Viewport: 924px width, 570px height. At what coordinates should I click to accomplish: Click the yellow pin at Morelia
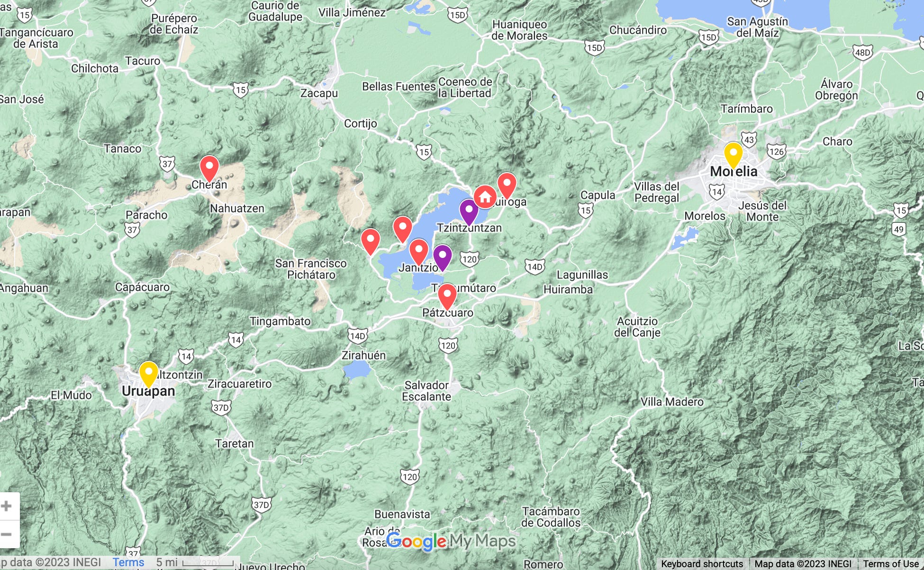pyautogui.click(x=733, y=154)
